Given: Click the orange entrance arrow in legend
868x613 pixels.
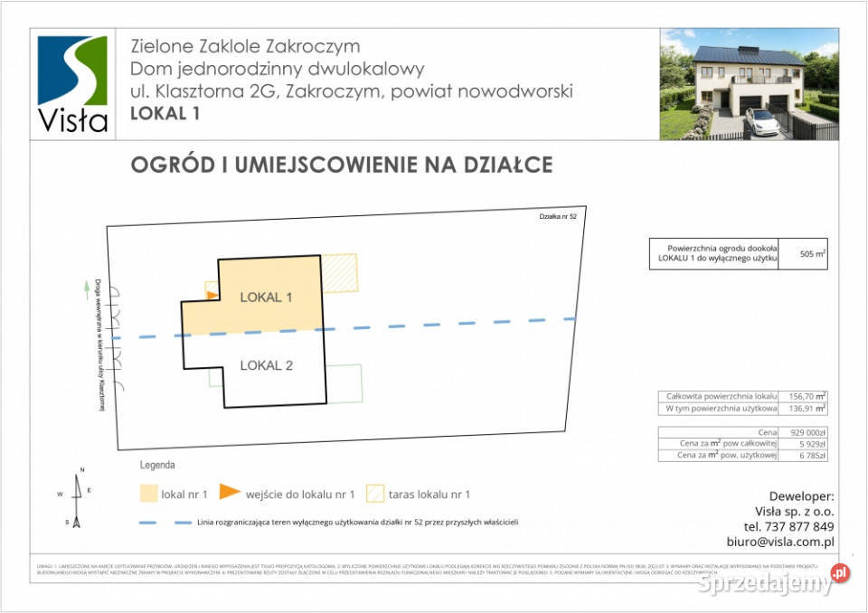Looking at the screenshot, I should 229,491.
